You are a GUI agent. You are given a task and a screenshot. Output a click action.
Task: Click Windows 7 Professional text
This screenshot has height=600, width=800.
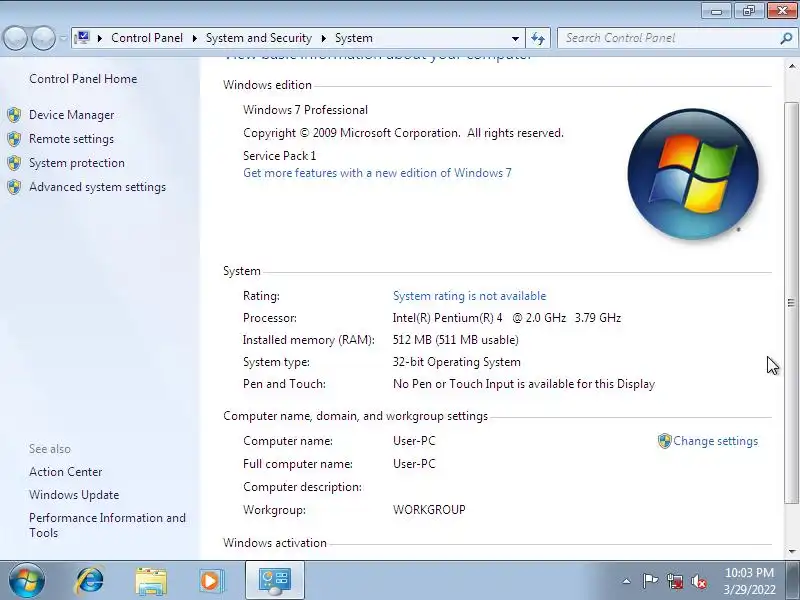305,110
